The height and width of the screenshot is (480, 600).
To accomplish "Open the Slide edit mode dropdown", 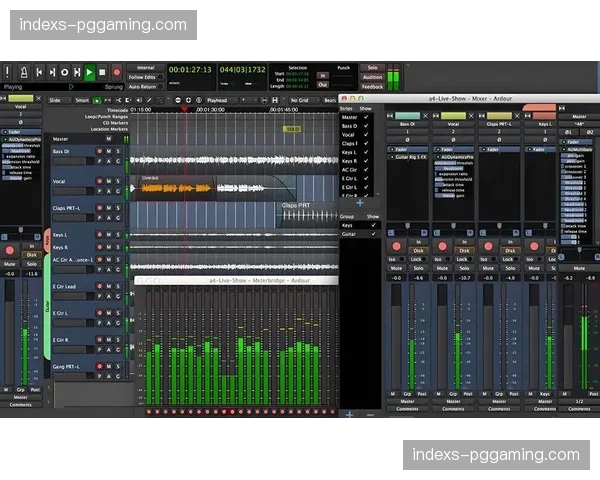I will 55,100.
